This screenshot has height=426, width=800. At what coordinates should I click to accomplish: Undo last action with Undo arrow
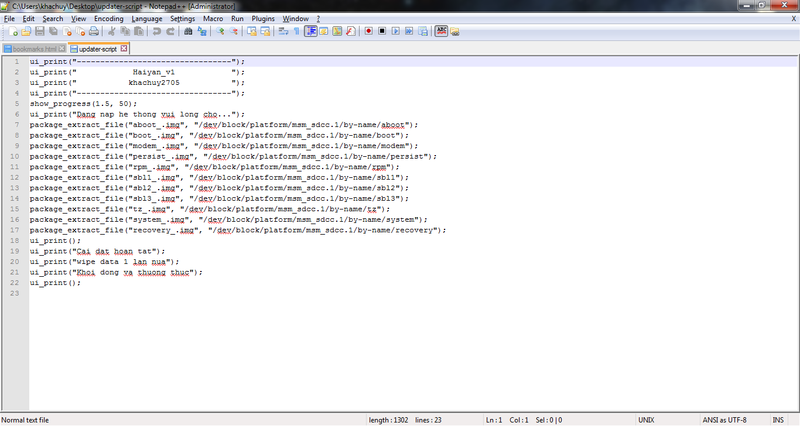click(x=157, y=32)
